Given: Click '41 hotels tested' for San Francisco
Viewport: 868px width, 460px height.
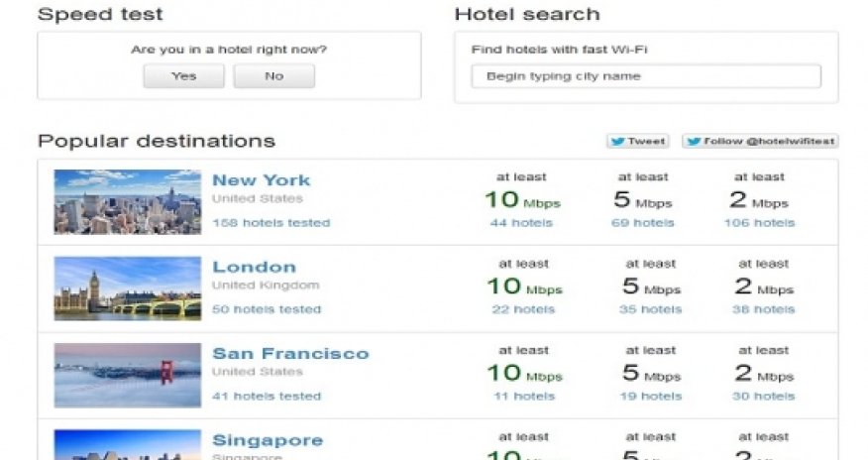Looking at the screenshot, I should pos(267,397).
